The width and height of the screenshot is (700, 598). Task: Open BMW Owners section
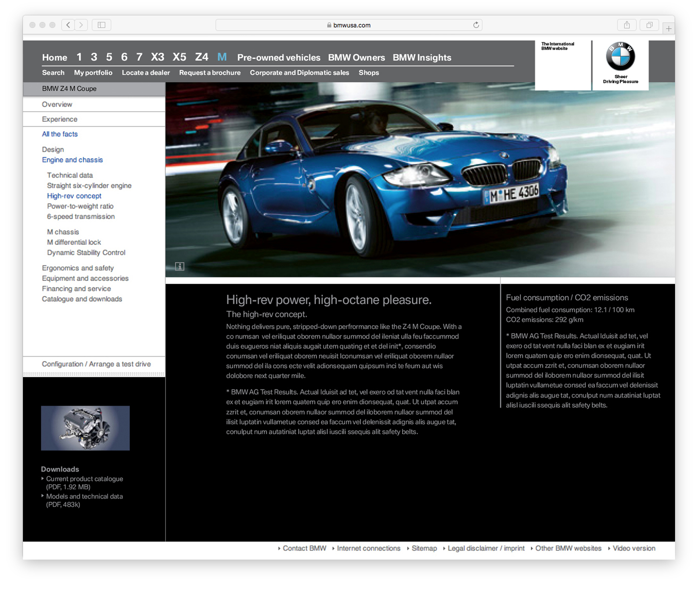coord(356,57)
